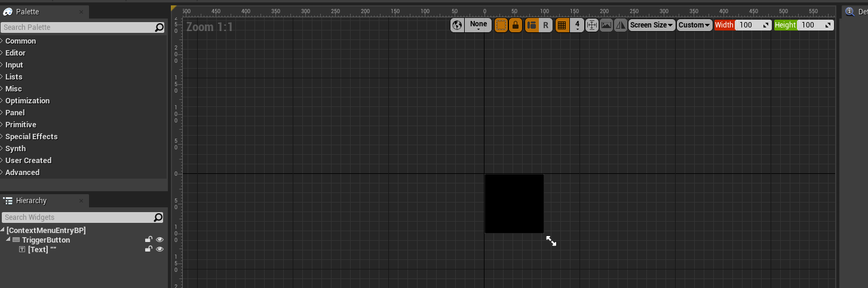
Task: Select TriggerButton in the hierarchy
Action: tap(46, 240)
